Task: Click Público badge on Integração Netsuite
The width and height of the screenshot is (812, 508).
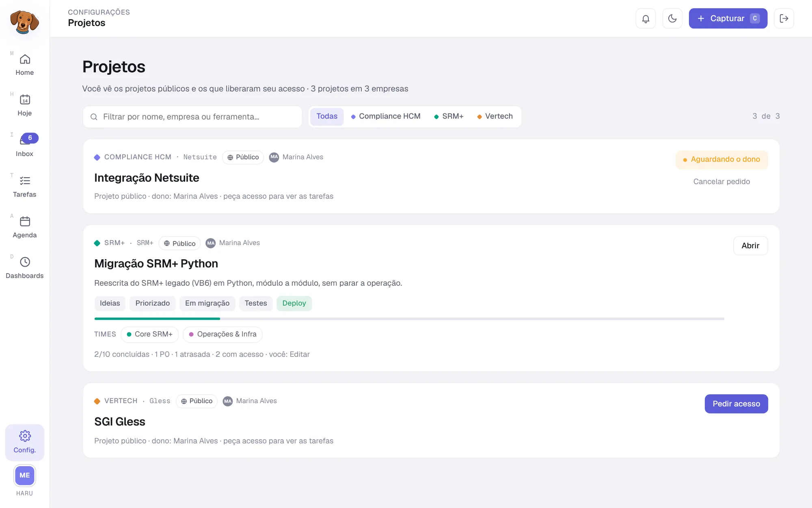Action: tap(243, 157)
